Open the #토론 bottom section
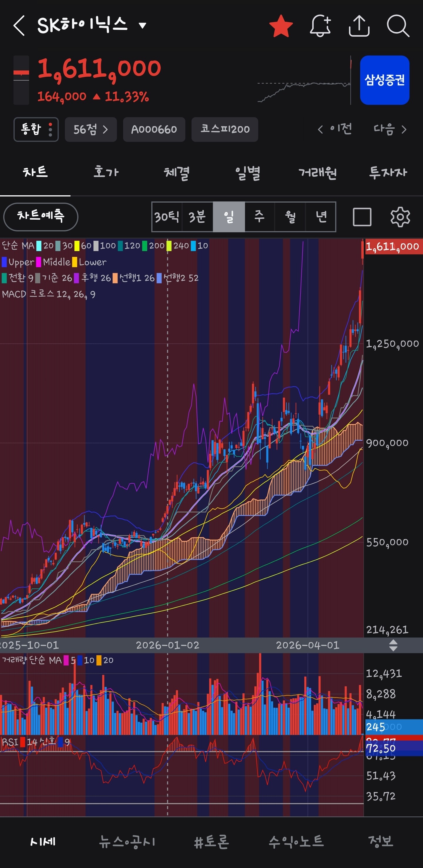Viewport: 423px width, 868px height. [x=212, y=841]
